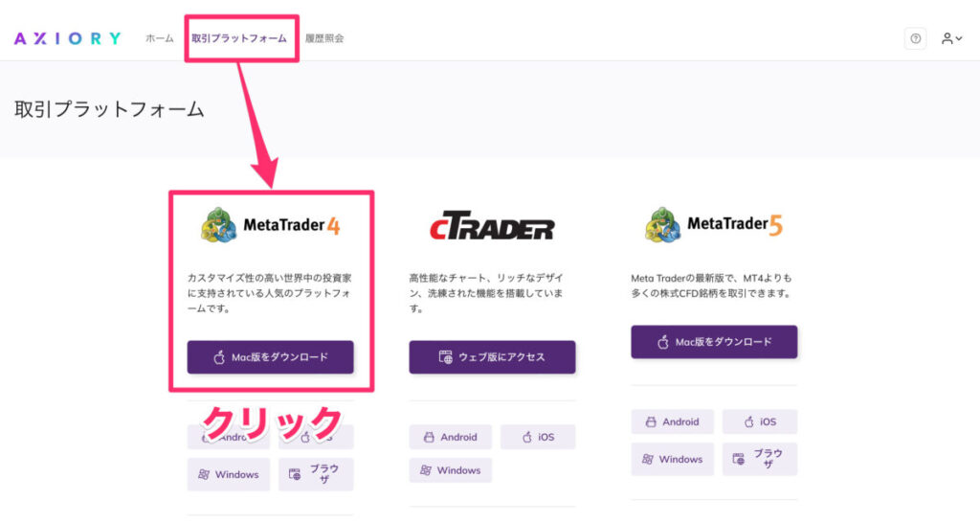The width and height of the screenshot is (980, 523).
Task: Access the cTrader web version
Action: pyautogui.click(x=493, y=357)
